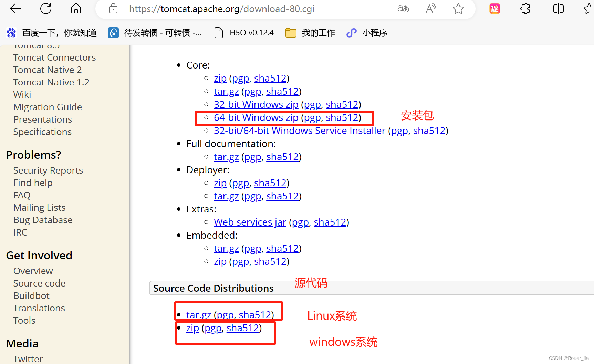This screenshot has height=364, width=594.
Task: Open sha512 for 64-bit Windows zip
Action: click(342, 118)
